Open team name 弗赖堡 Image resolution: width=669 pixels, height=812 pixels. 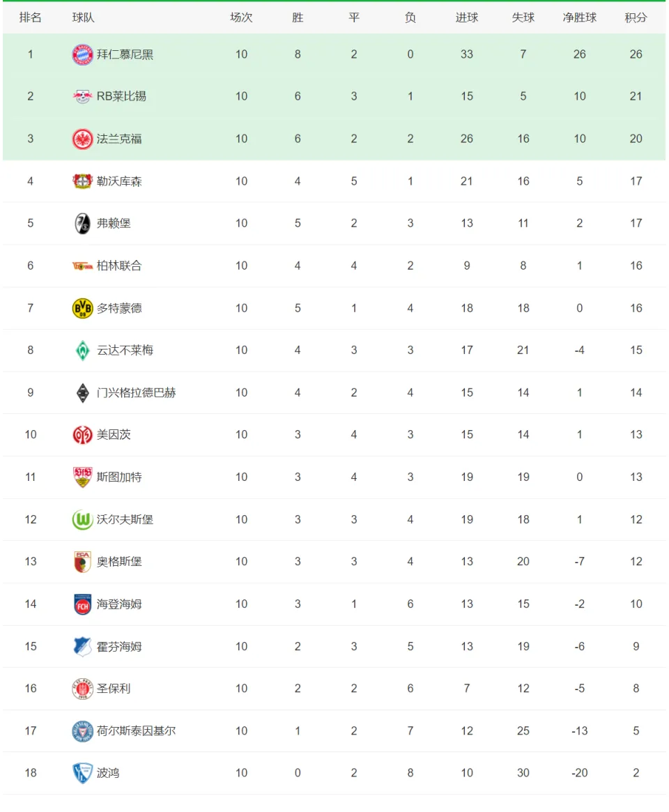114,223
